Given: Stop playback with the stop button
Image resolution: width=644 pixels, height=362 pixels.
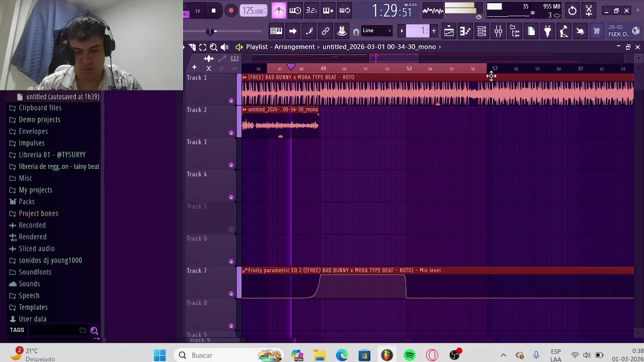Looking at the screenshot, I should tap(213, 11).
